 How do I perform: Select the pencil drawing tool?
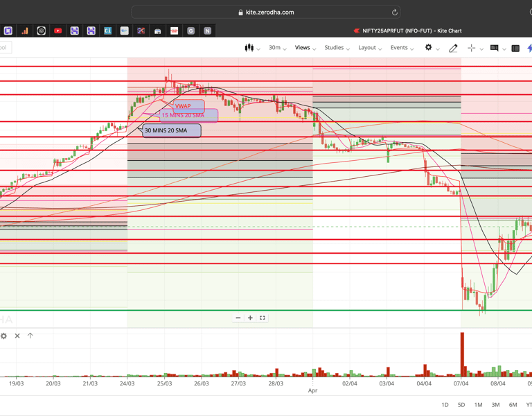(x=453, y=49)
